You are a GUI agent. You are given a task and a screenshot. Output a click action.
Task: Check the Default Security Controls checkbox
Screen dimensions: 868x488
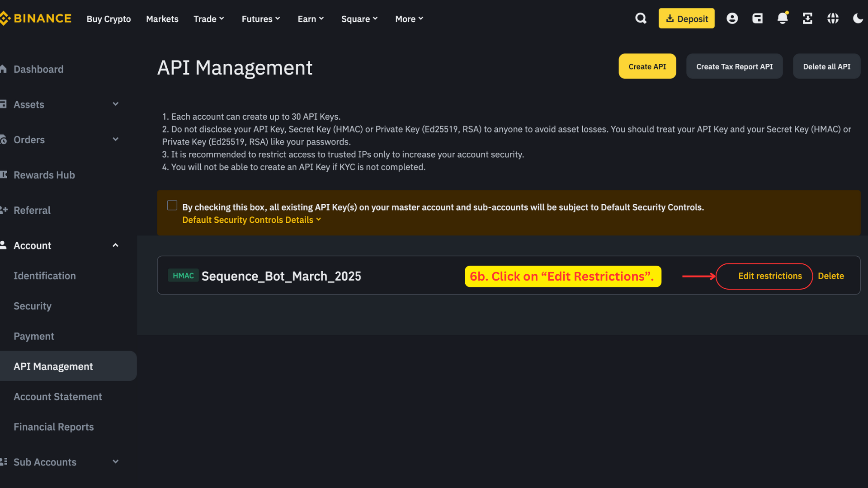pyautogui.click(x=172, y=206)
